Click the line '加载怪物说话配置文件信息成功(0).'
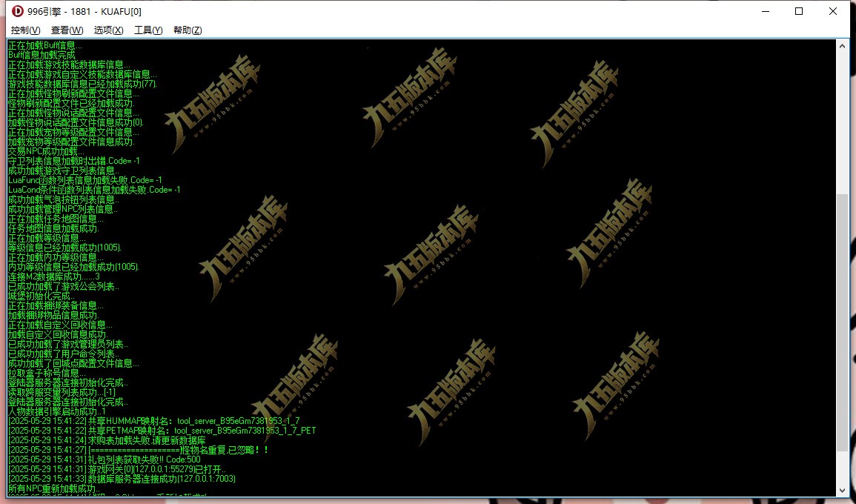 point(76,122)
